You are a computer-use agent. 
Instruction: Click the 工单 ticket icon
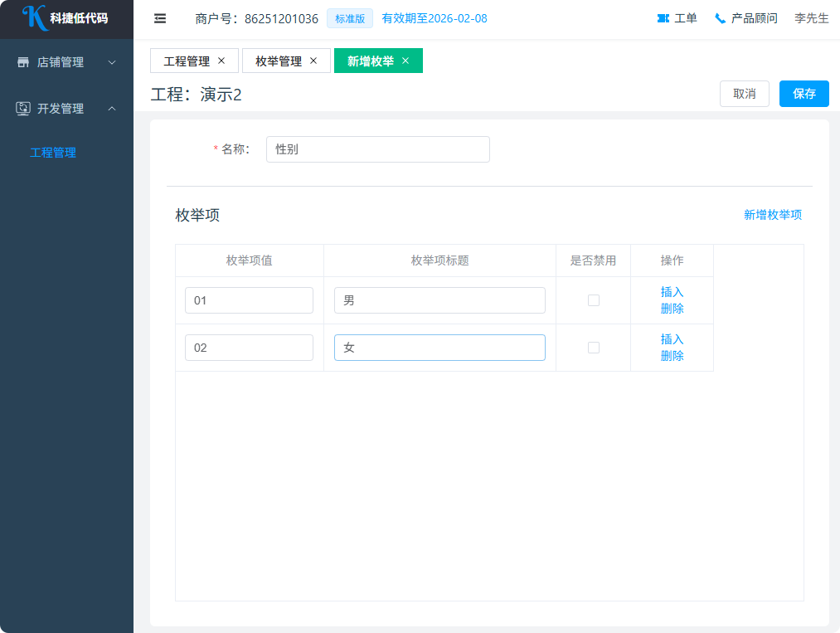click(663, 18)
